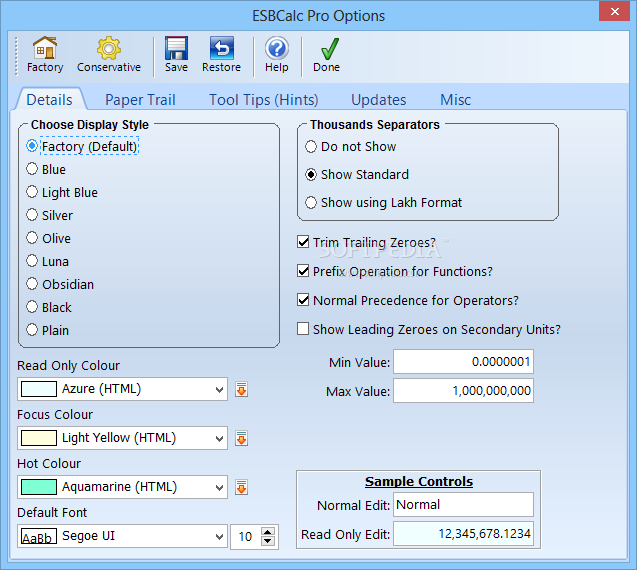Switch to the Updates tab
The width and height of the screenshot is (637, 570).
tap(379, 100)
